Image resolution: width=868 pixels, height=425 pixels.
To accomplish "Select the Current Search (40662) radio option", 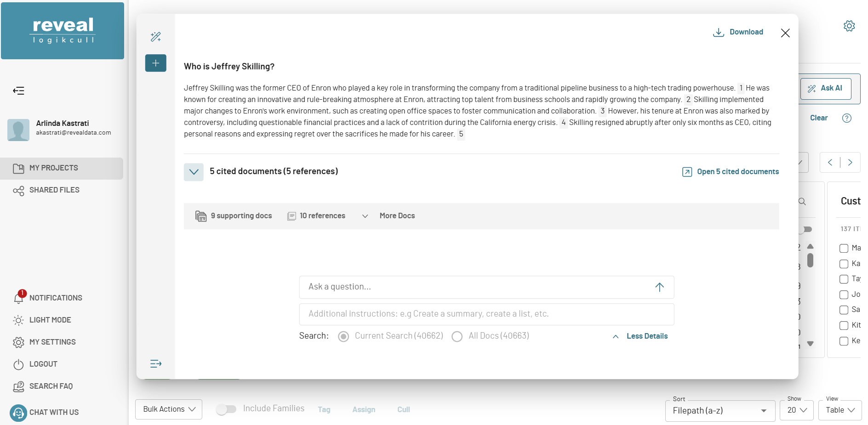I will (343, 337).
